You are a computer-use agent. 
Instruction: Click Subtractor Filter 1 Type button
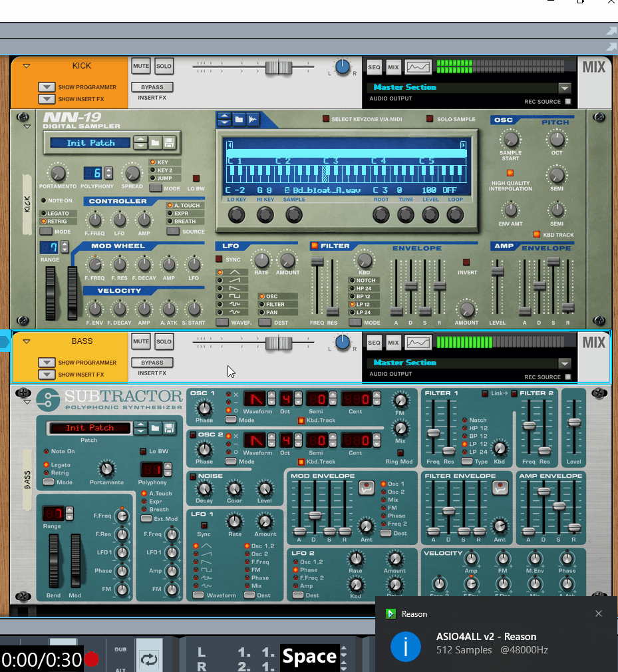[x=467, y=461]
